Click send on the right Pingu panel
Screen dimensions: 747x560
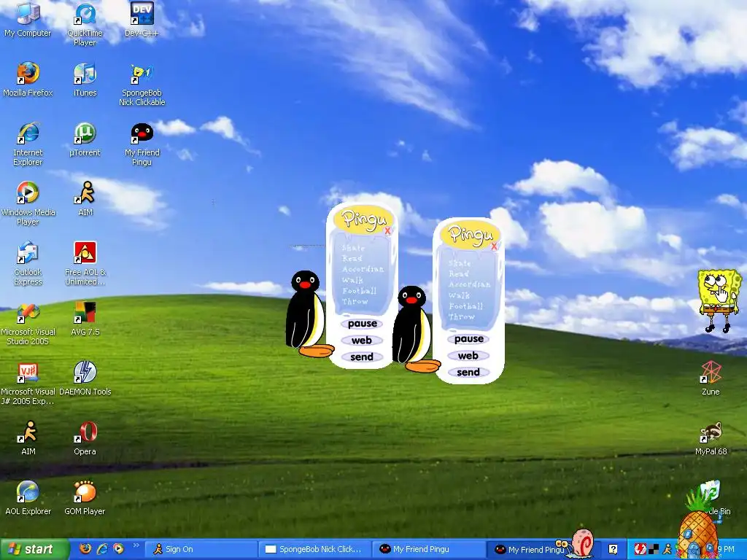469,373
